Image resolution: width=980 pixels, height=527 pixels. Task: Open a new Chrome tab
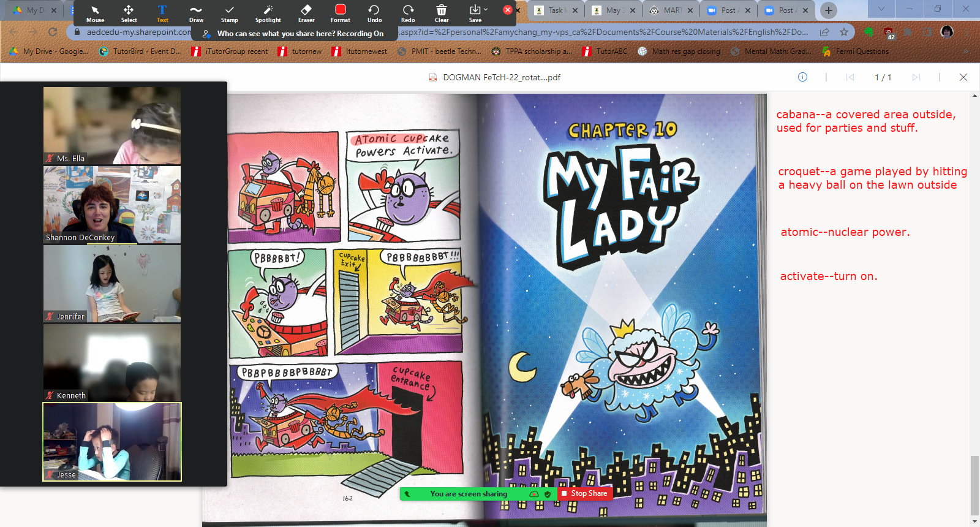[828, 10]
